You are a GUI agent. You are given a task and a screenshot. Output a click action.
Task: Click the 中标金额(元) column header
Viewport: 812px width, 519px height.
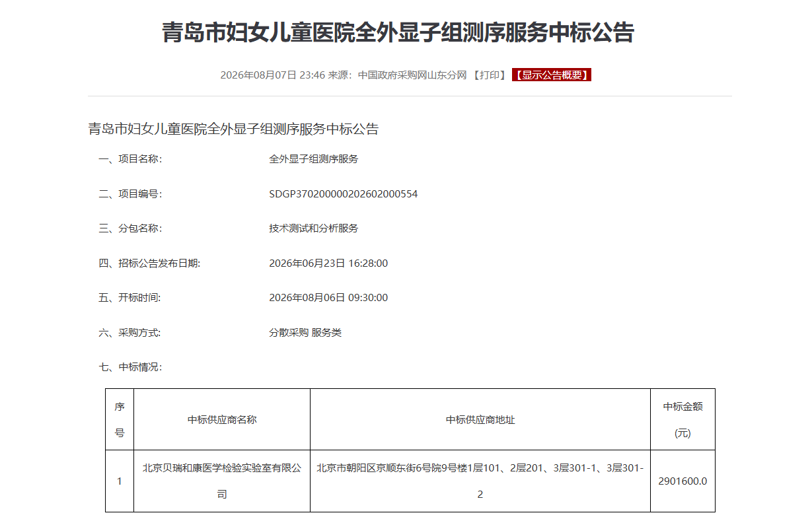tap(683, 420)
